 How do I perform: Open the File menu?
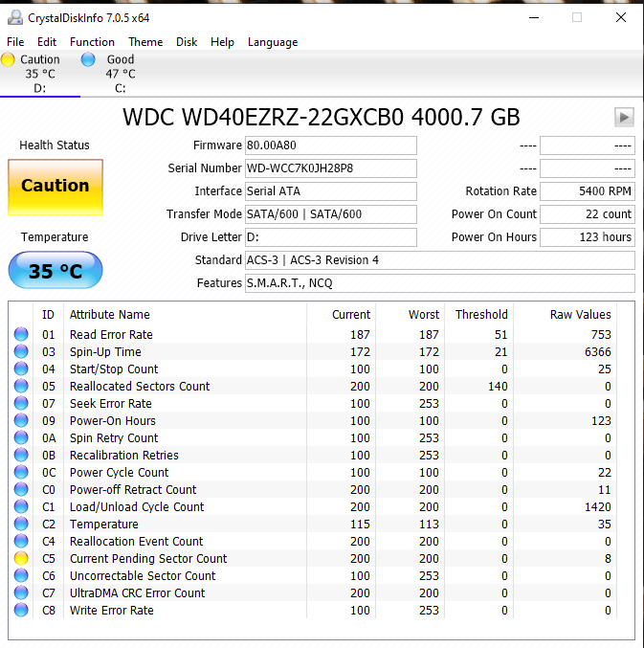[15, 42]
